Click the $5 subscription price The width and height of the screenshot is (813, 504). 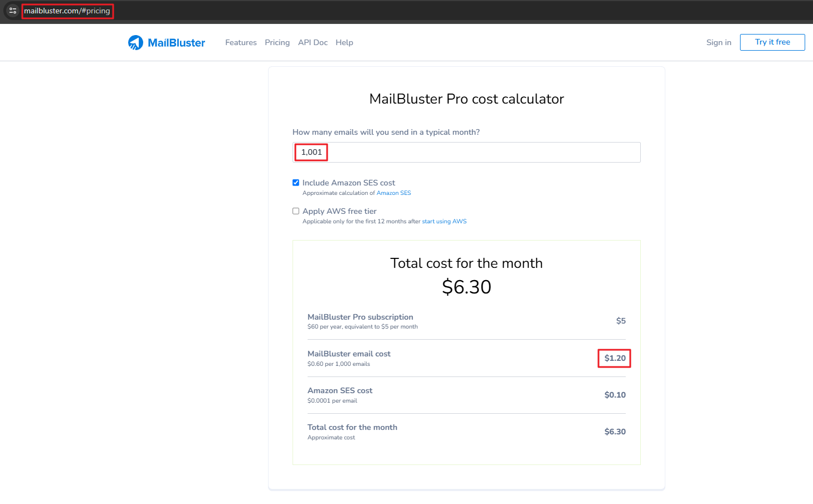tap(620, 321)
